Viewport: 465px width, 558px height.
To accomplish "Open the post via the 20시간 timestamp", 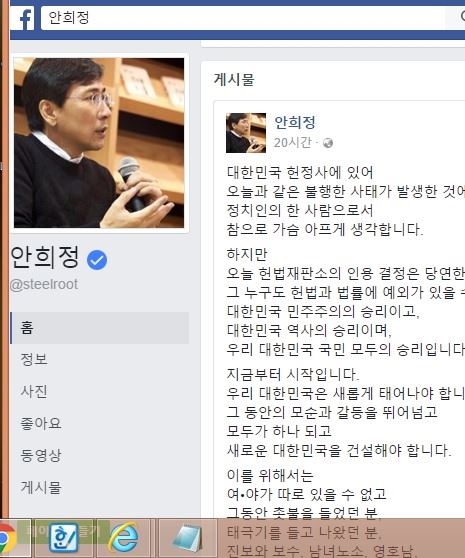I will pos(292,143).
